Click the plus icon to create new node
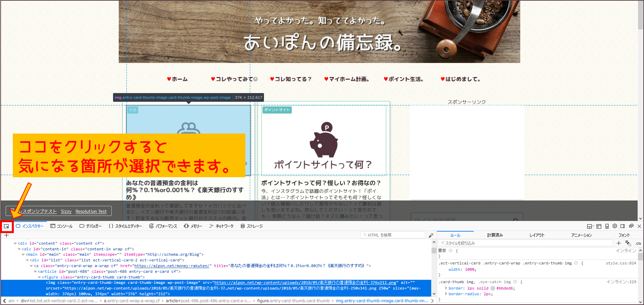Viewport: 644px width, 305px height. click(x=6, y=235)
